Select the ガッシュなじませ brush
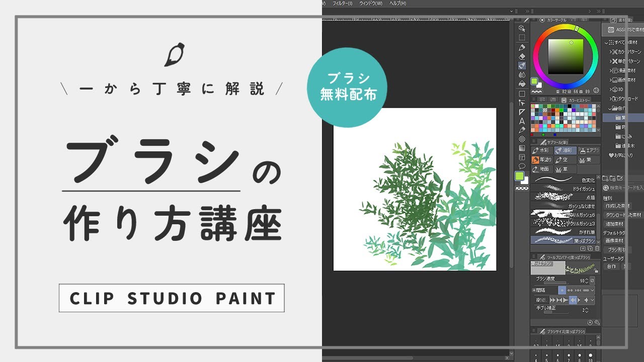The image size is (644, 362). click(563, 206)
